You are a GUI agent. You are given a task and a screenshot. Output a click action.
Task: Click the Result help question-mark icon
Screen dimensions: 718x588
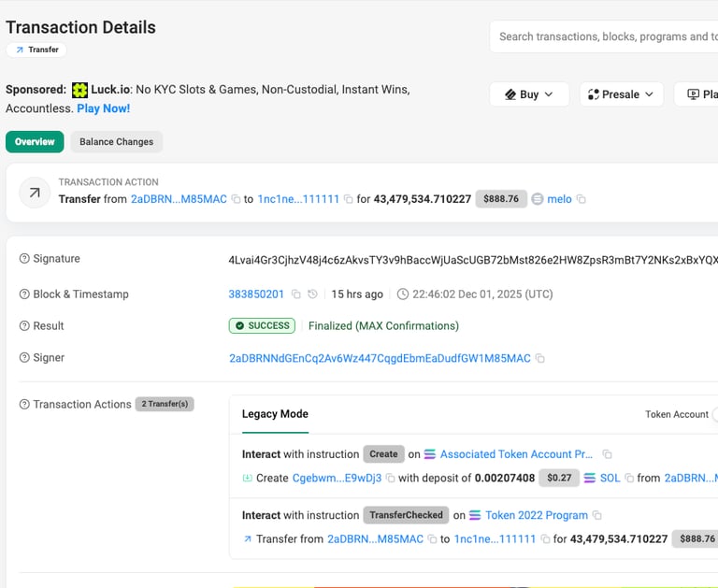tap(24, 326)
